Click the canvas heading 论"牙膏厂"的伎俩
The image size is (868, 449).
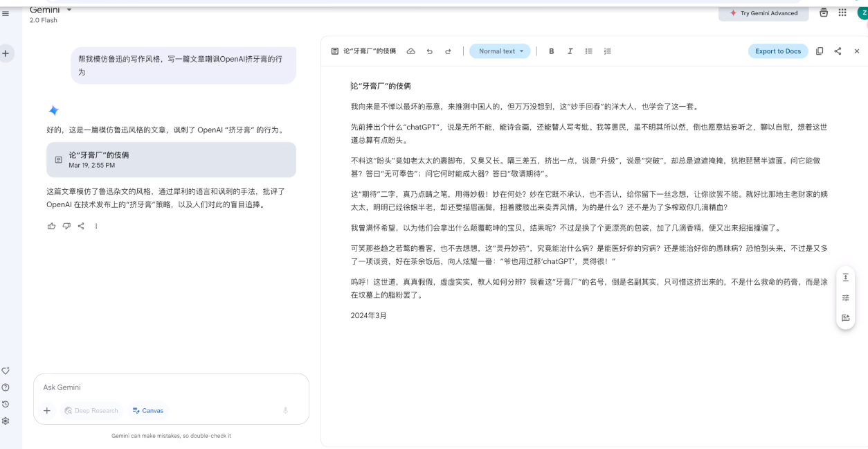pos(381,86)
